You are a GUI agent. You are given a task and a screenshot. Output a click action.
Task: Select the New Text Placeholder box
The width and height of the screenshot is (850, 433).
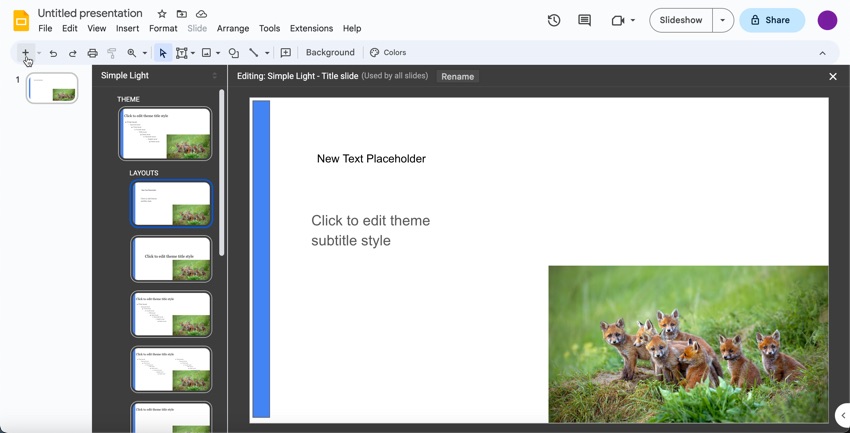[371, 159]
